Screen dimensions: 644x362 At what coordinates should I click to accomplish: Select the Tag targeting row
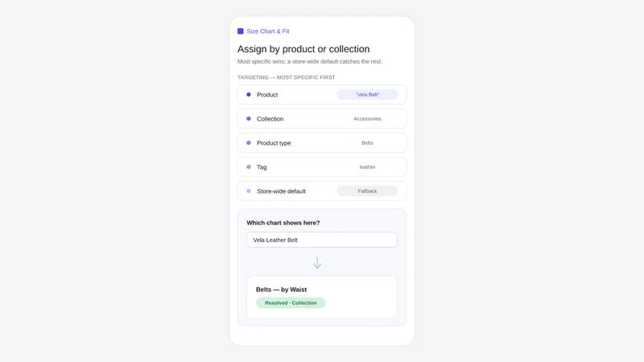coord(322,167)
